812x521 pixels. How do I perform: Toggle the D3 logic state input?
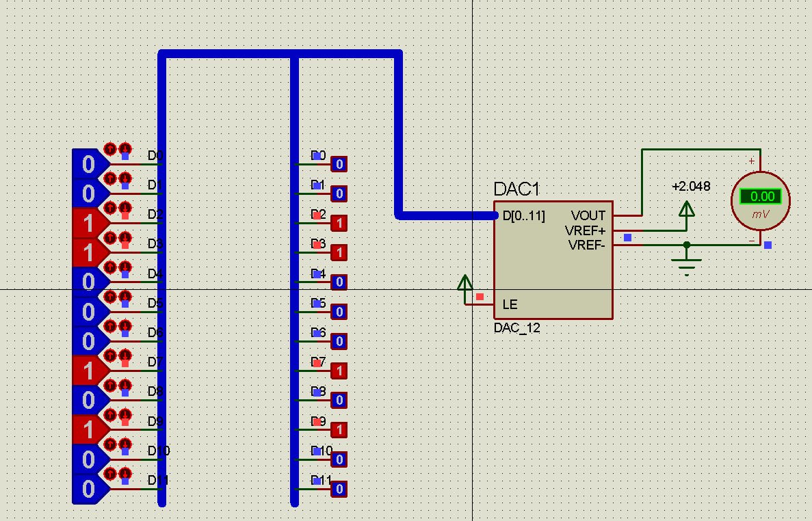[x=90, y=252]
